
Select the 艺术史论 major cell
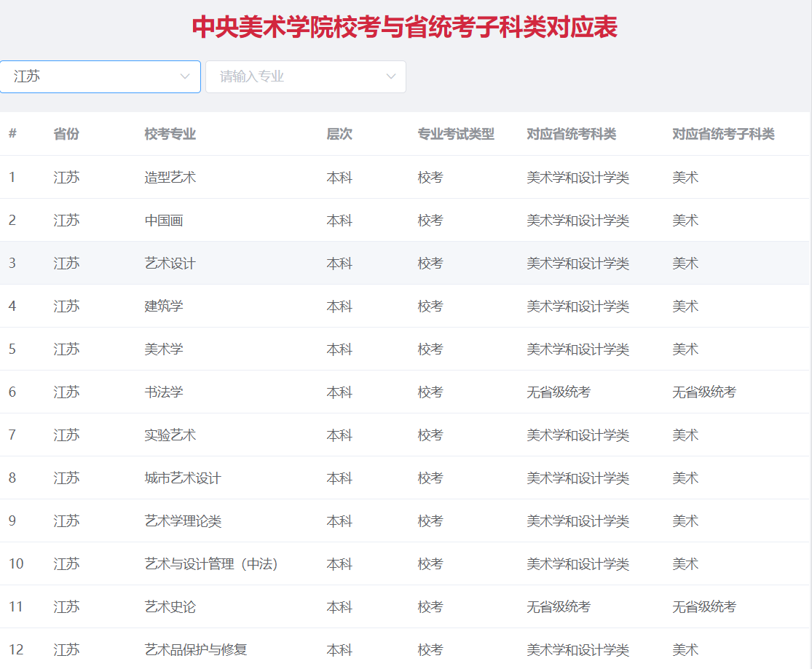[170, 607]
